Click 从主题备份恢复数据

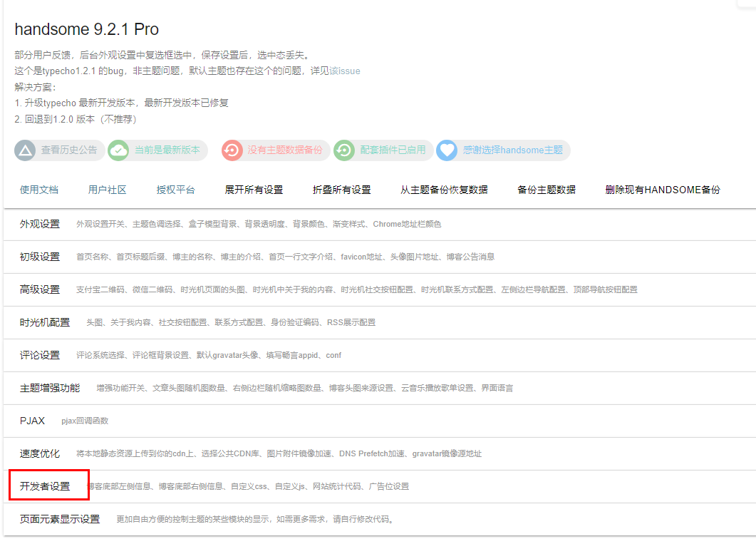(444, 190)
